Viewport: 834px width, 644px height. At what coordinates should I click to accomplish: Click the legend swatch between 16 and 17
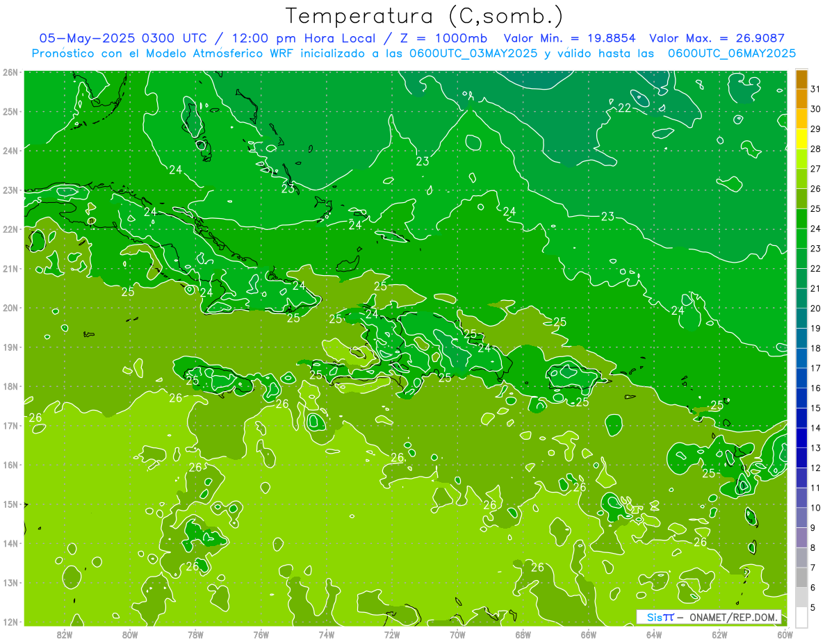pos(801,377)
